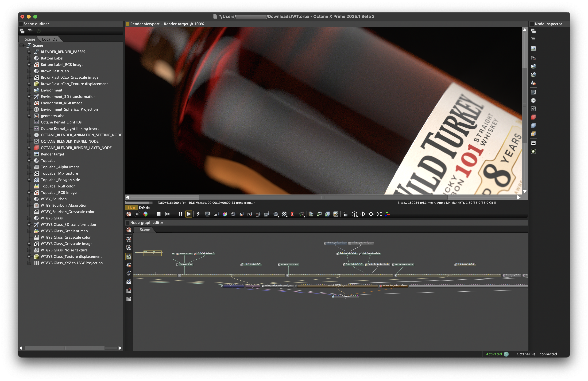588x381 pixels.
Task: Click the rotate gizmo icon in viewport toolbar
Action: click(x=371, y=214)
